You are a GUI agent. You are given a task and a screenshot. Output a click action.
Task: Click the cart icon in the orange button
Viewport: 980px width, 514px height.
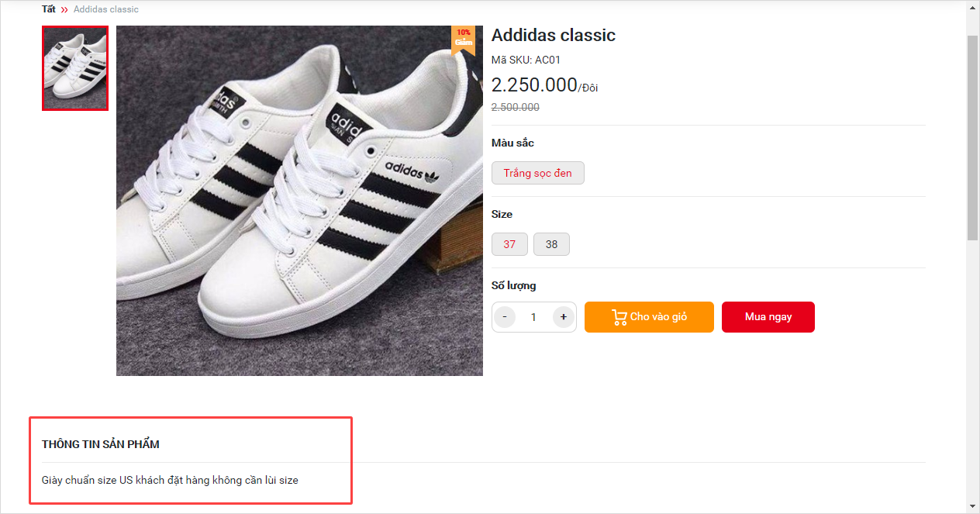click(619, 317)
